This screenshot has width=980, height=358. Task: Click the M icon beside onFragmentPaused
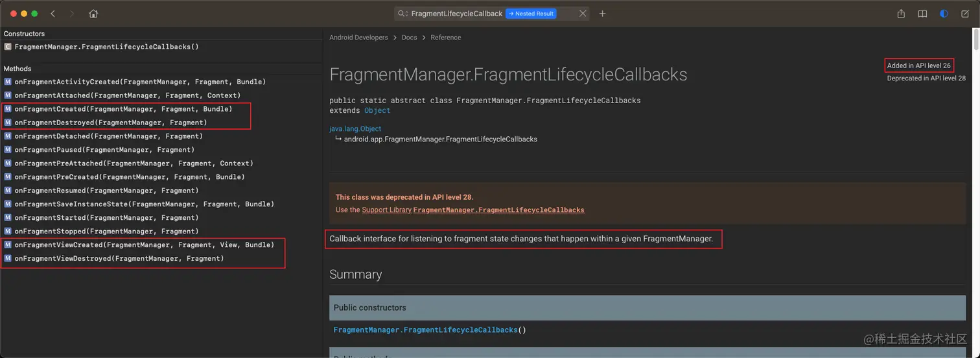tap(8, 150)
